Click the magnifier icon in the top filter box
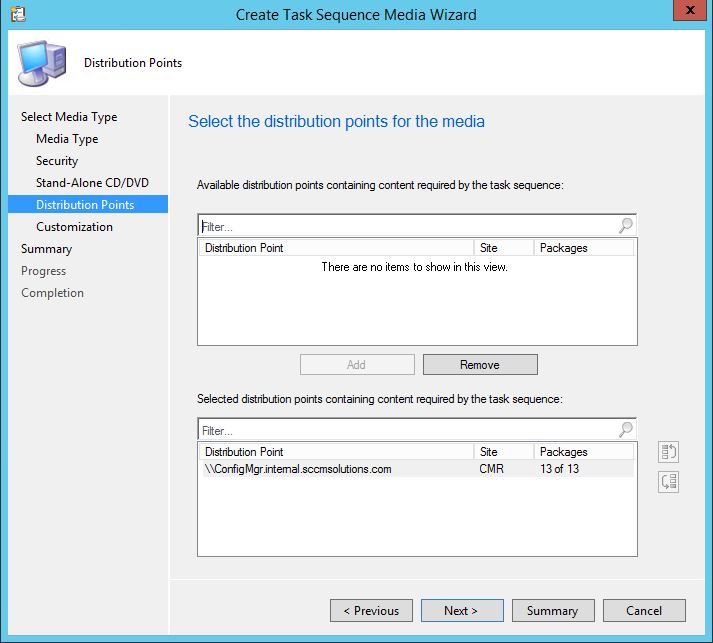Image resolution: width=713 pixels, height=643 pixels. click(x=626, y=226)
